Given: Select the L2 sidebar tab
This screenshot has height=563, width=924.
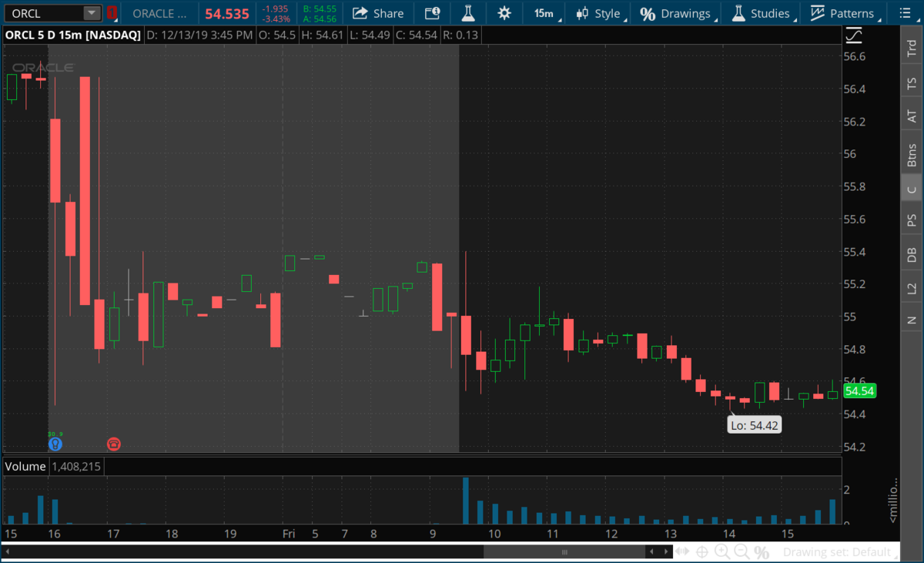Looking at the screenshot, I should [912, 288].
